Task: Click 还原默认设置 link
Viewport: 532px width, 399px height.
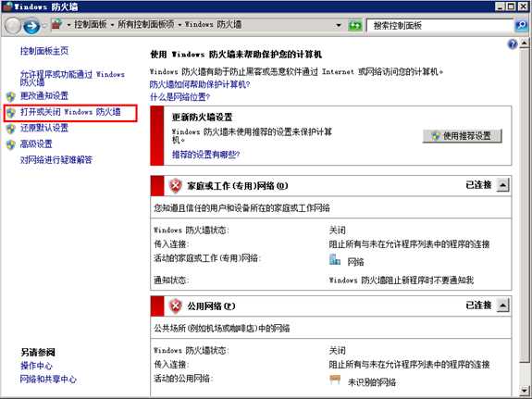Action: [x=44, y=128]
